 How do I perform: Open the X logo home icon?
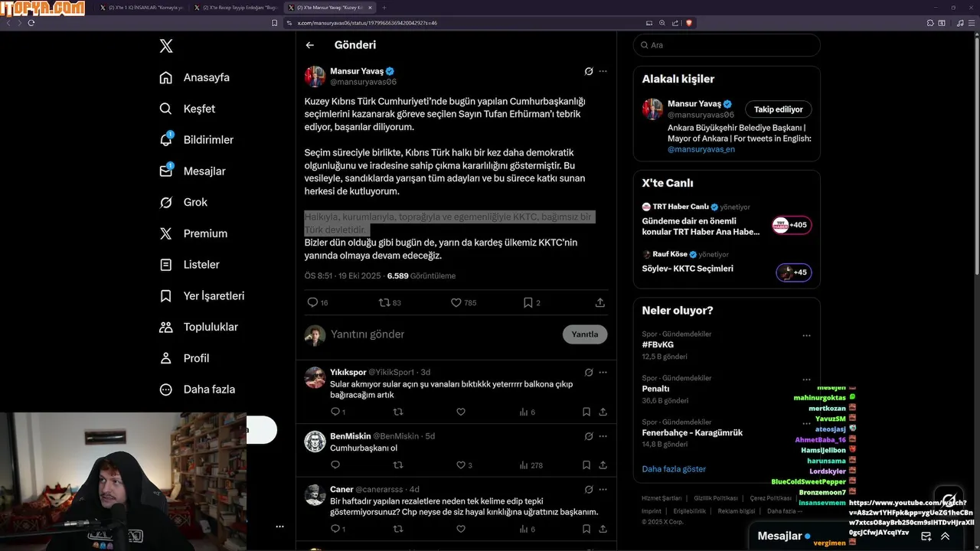166,46
